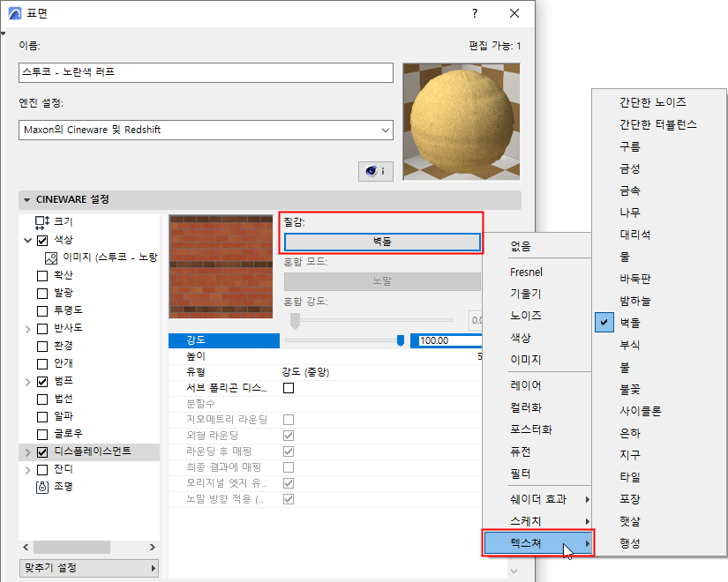
Task: Expand the 디스플레이스먼트 tree node
Action: pos(28,452)
